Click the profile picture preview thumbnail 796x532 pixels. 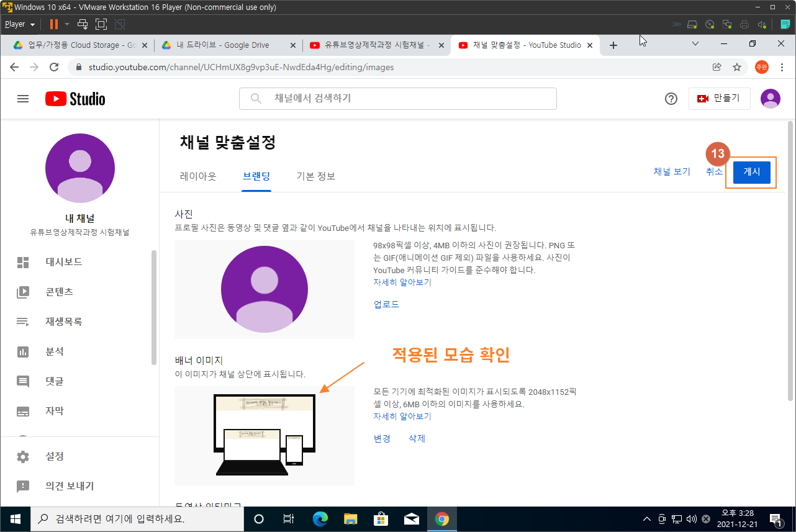point(265,289)
